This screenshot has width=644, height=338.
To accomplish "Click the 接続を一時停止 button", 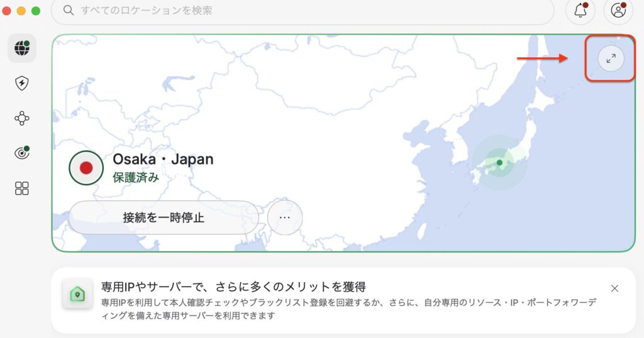I will click(x=164, y=217).
